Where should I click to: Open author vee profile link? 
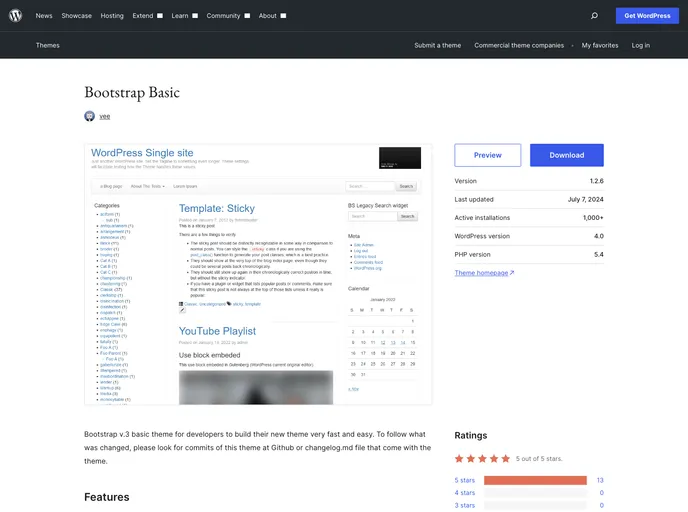(x=104, y=116)
